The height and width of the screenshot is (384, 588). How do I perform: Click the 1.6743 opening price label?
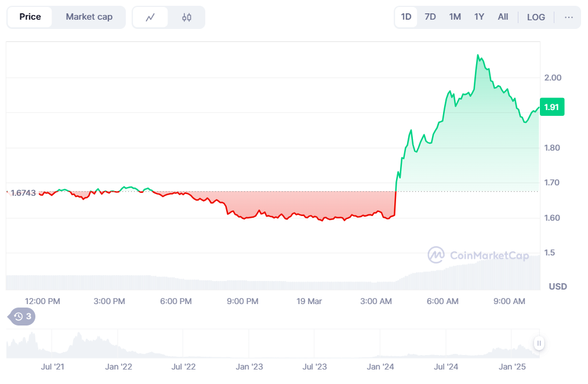click(x=23, y=192)
